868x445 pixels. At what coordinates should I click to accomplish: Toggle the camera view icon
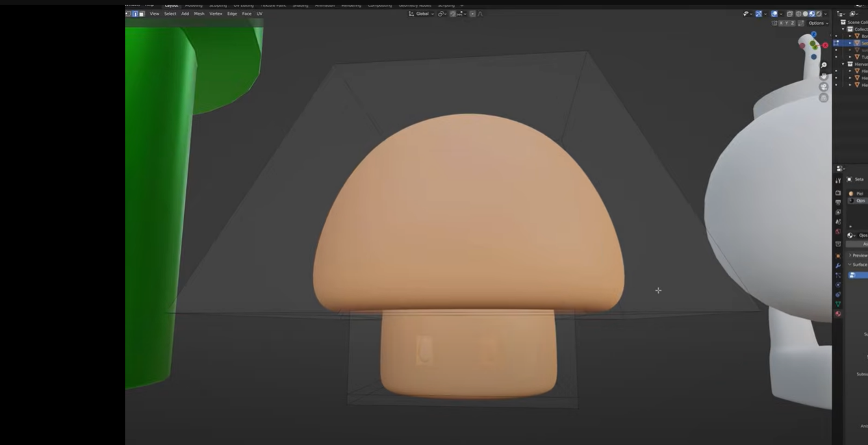click(824, 87)
